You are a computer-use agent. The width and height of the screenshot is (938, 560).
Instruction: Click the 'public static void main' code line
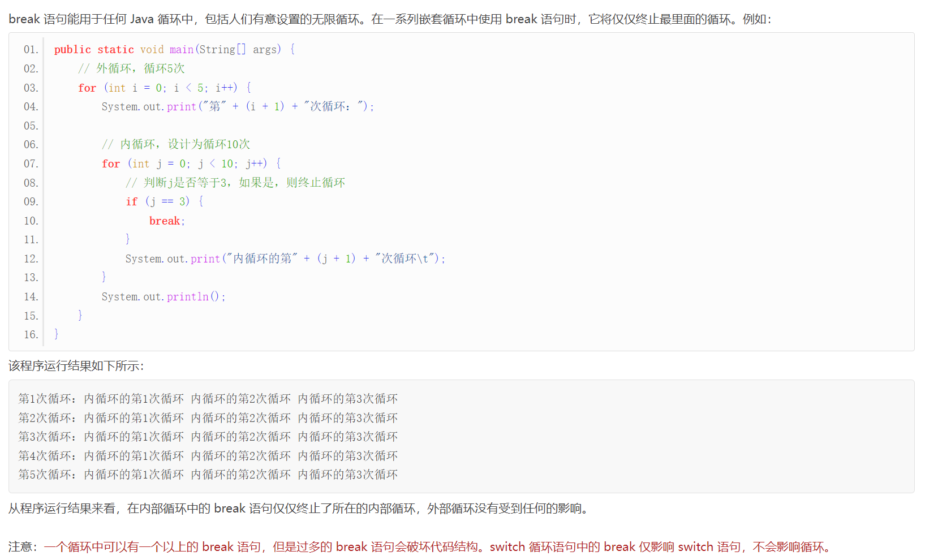[175, 50]
